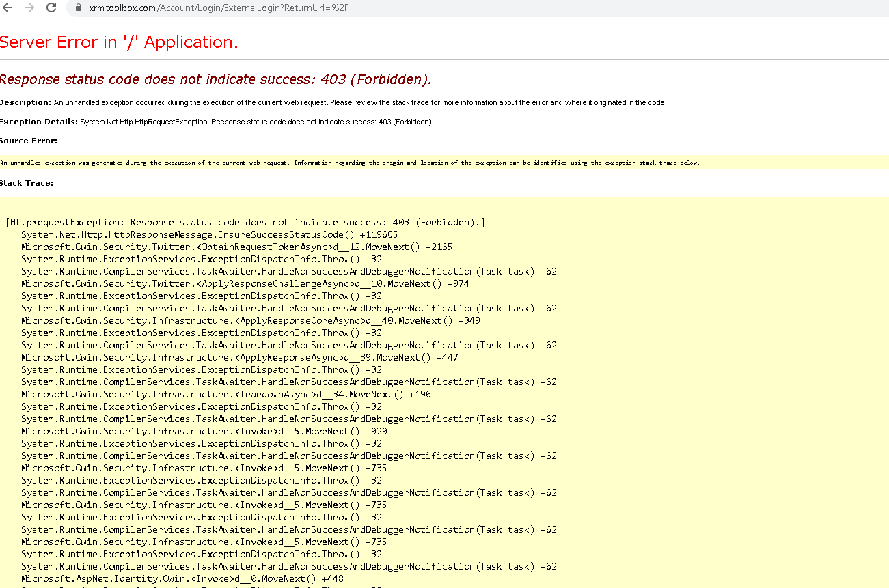Click the Microsoft.AspNet.Identity.Owin +448 line
Screen dimensions: 889x588
[182, 578]
